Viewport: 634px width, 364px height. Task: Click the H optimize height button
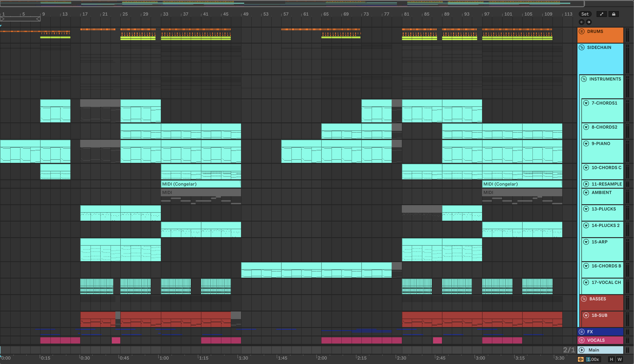[x=612, y=359]
